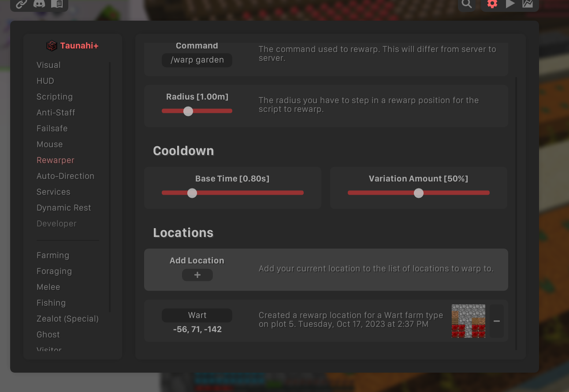This screenshot has height=392, width=569.
Task: Open the statistics chart icon
Action: (x=528, y=4)
